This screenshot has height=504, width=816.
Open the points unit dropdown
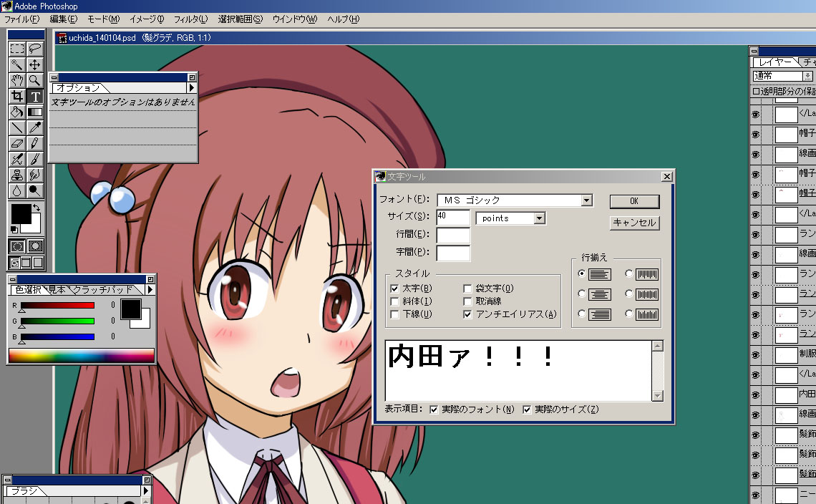coord(539,218)
